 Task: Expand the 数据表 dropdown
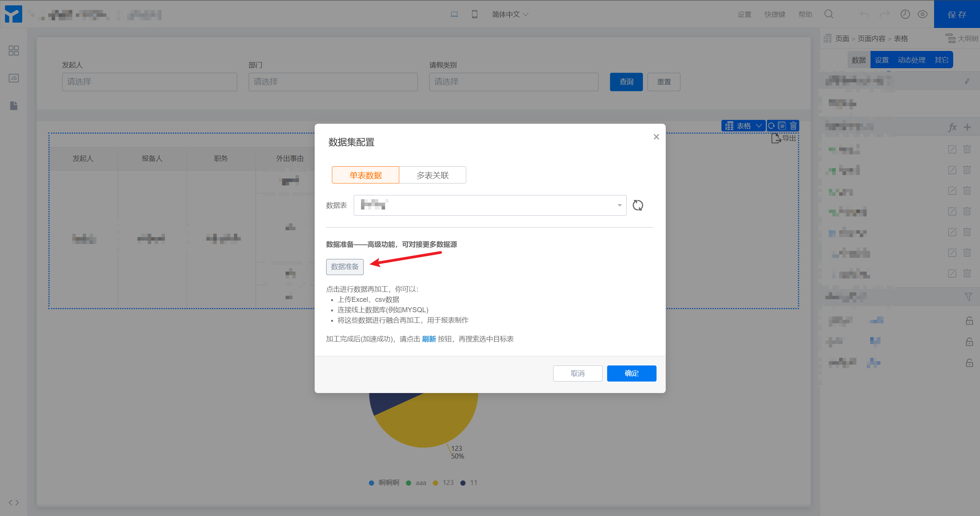490,205
